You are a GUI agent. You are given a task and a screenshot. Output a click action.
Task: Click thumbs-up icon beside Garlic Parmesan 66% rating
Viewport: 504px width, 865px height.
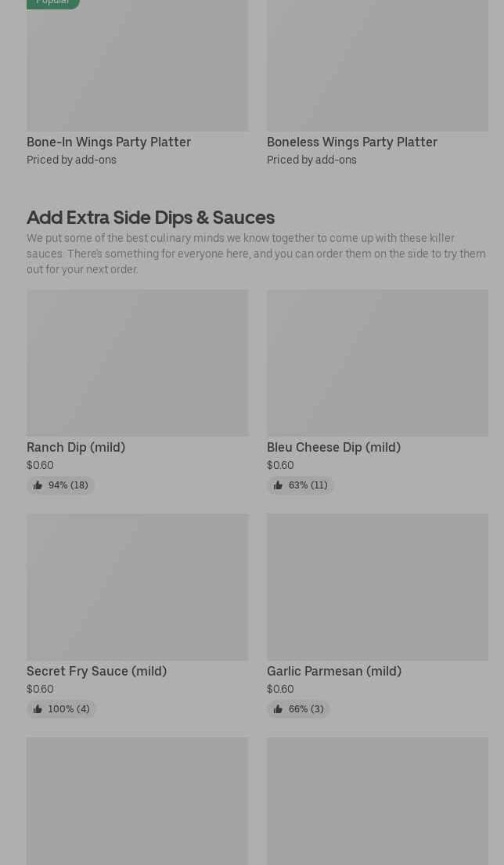(x=278, y=709)
